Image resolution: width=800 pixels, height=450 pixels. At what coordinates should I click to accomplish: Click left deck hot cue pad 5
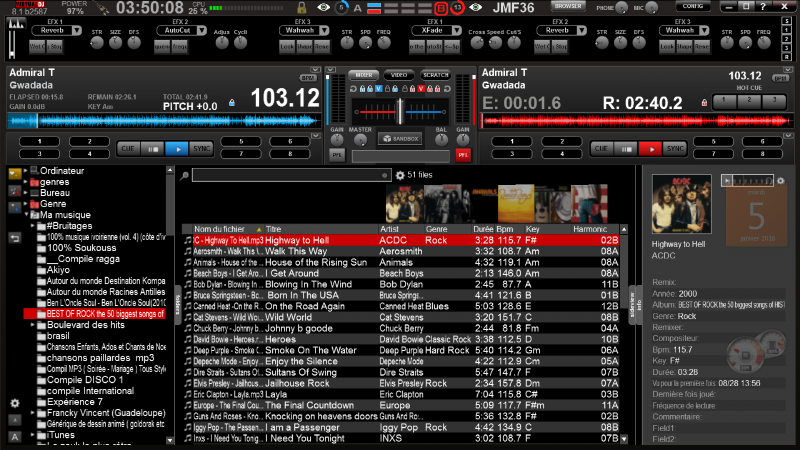coord(241,141)
